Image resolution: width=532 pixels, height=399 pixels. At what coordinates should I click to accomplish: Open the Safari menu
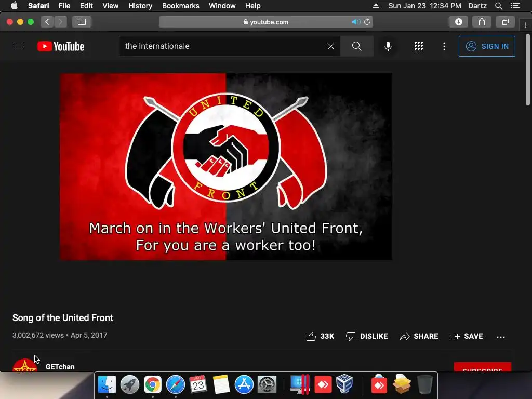tap(38, 6)
